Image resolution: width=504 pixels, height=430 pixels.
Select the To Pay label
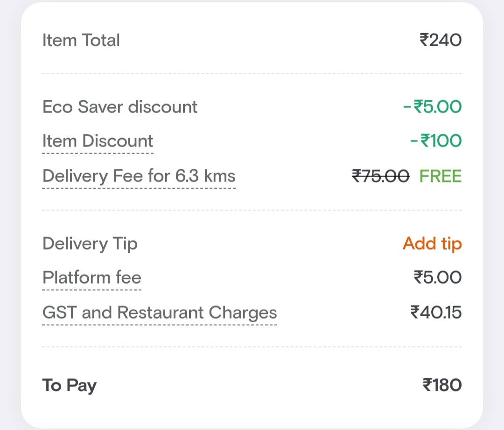tap(69, 385)
